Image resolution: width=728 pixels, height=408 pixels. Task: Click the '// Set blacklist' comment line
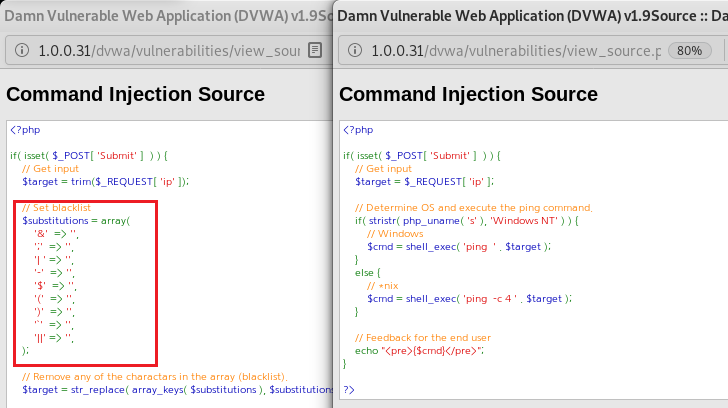(x=56, y=207)
